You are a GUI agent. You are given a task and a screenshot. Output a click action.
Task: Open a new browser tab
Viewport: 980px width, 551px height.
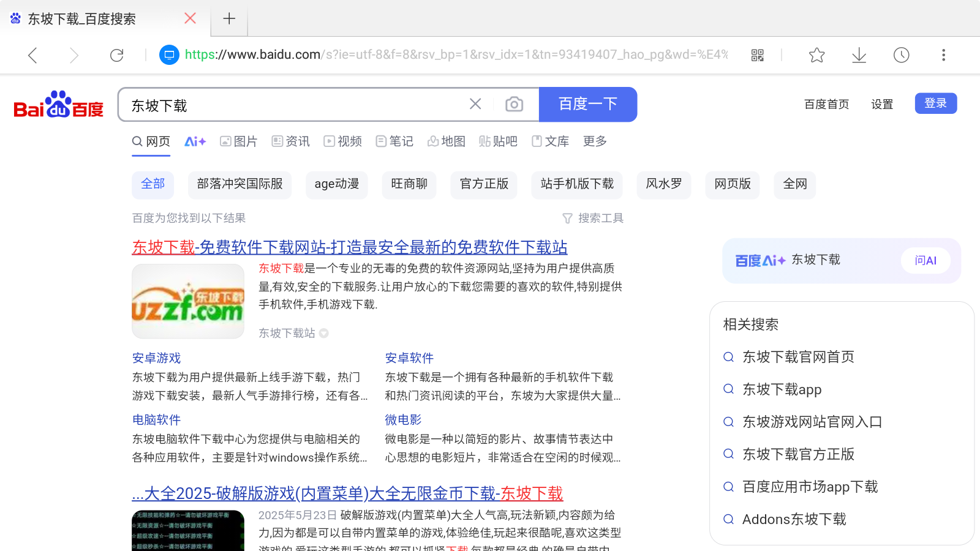point(229,18)
